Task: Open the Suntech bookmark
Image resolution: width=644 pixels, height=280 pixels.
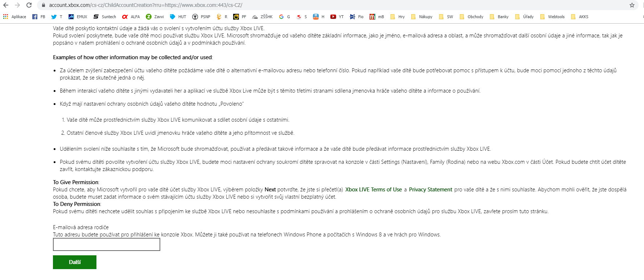Action: (104, 17)
